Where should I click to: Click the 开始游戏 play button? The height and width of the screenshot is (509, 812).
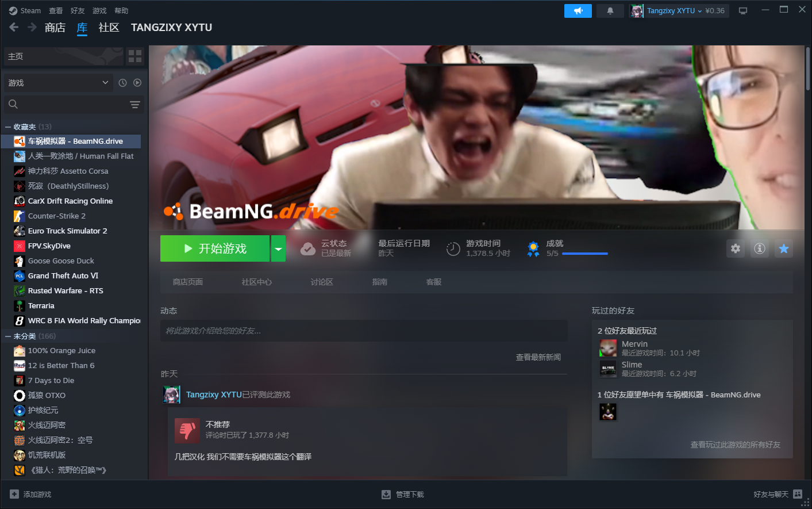[215, 248]
